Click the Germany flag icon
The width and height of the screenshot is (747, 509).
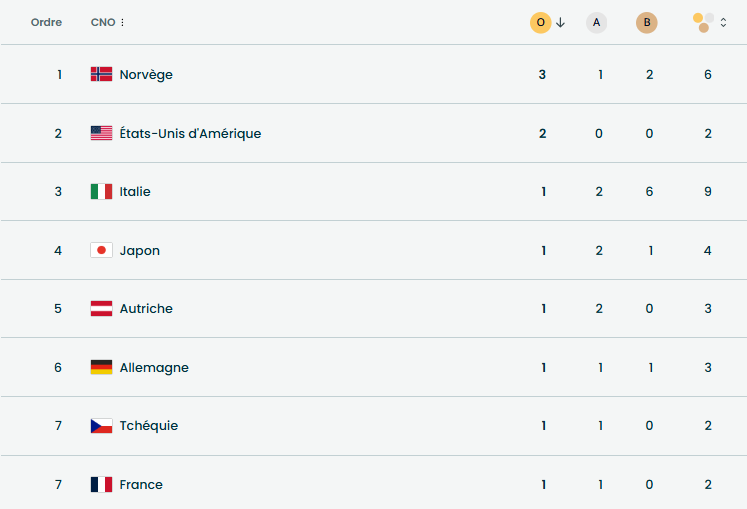point(101,367)
